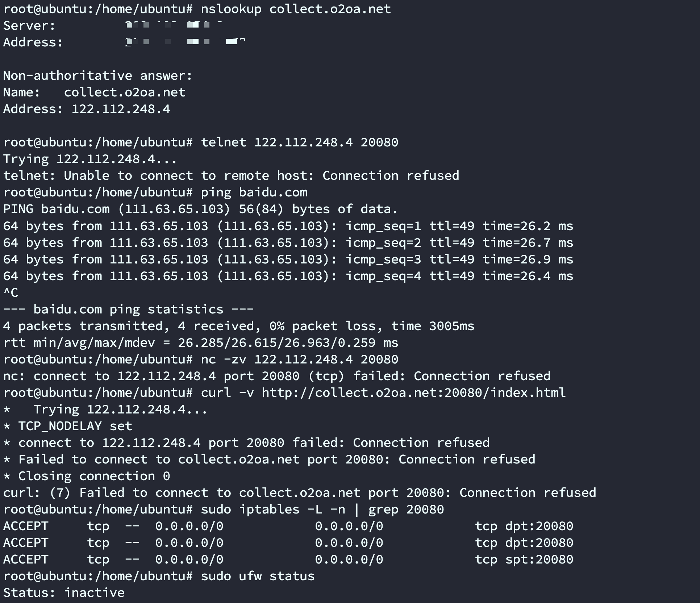Click the '4 packets transmitted' summary line
The height and width of the screenshot is (603, 700).
pos(238,326)
